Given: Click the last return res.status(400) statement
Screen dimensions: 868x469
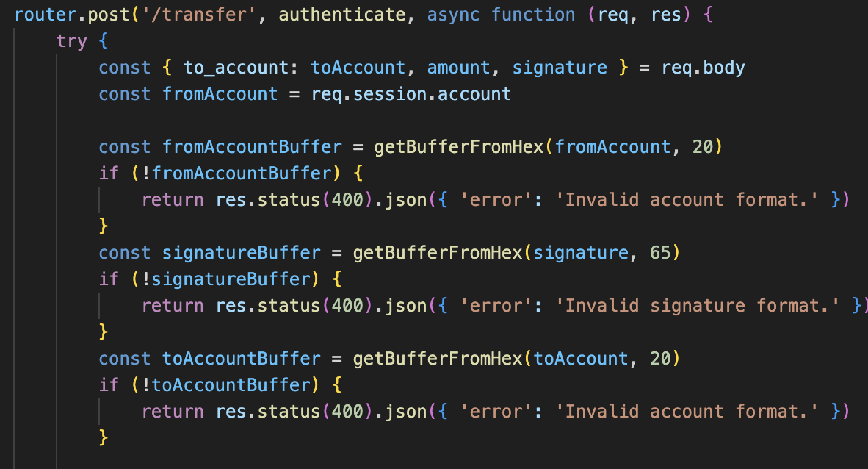Looking at the screenshot, I should [x=257, y=412].
